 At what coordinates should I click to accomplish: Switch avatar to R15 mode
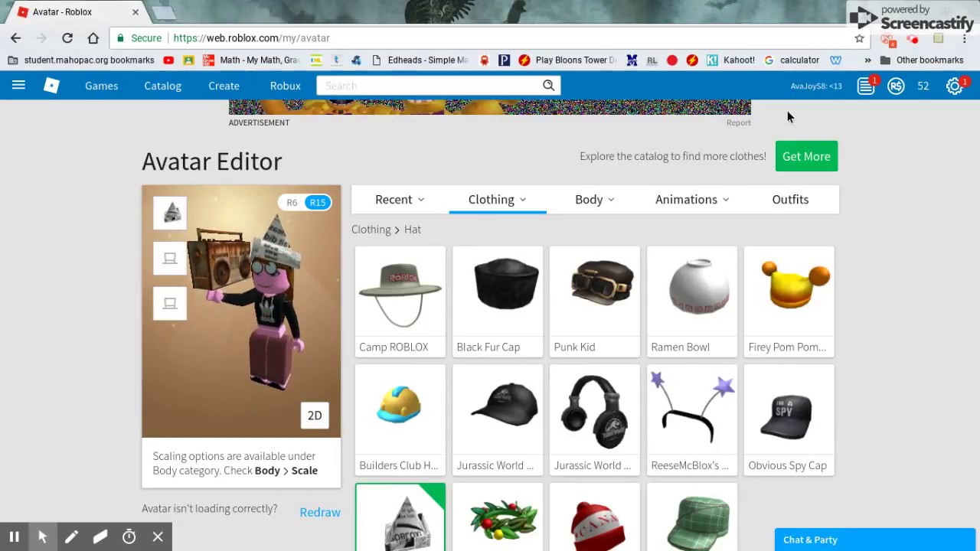(317, 203)
